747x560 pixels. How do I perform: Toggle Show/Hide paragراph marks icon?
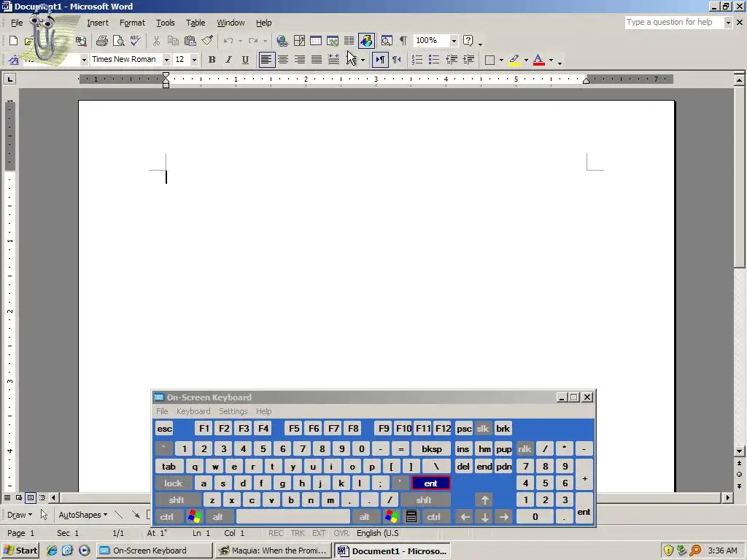tap(403, 41)
